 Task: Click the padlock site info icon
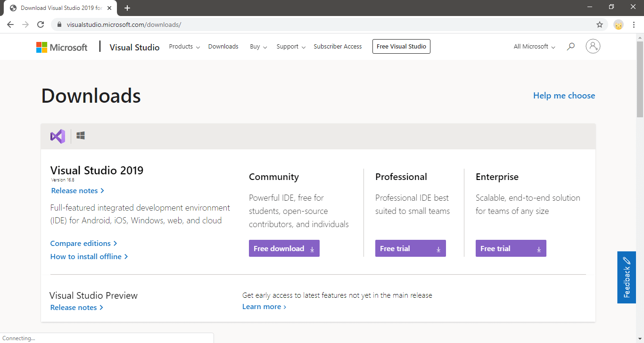coord(59,24)
